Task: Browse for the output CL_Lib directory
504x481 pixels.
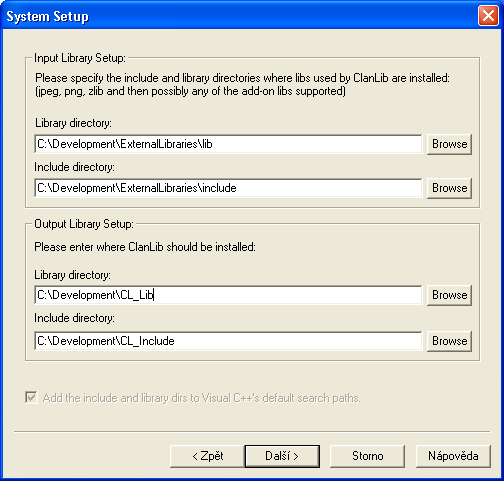Action: 449,295
